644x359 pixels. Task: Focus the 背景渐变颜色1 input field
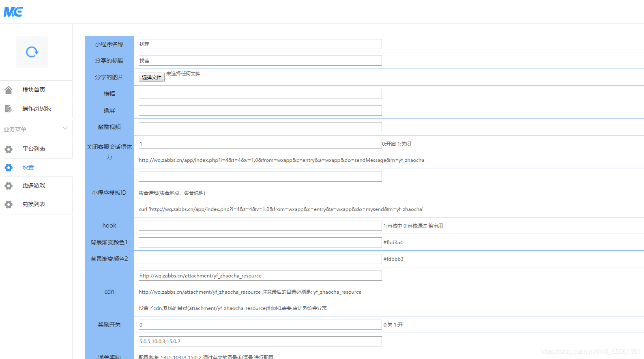(260, 243)
